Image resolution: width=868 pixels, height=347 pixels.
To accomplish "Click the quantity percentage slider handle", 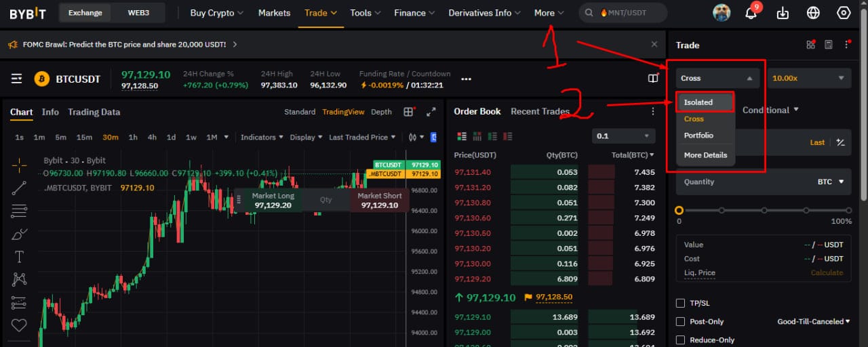I will [679, 210].
